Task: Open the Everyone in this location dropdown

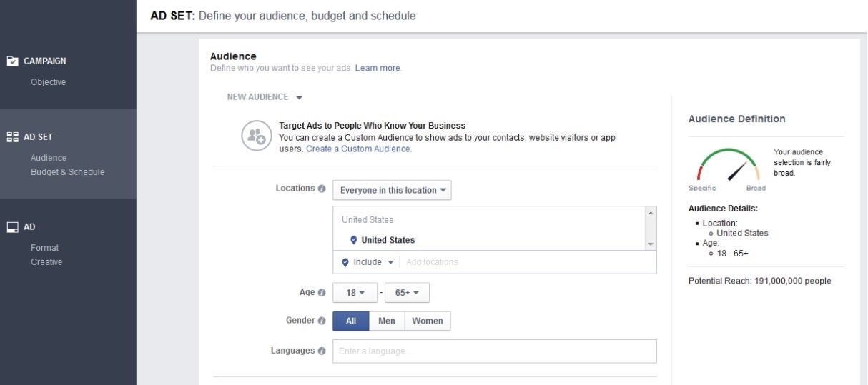Action: 392,190
